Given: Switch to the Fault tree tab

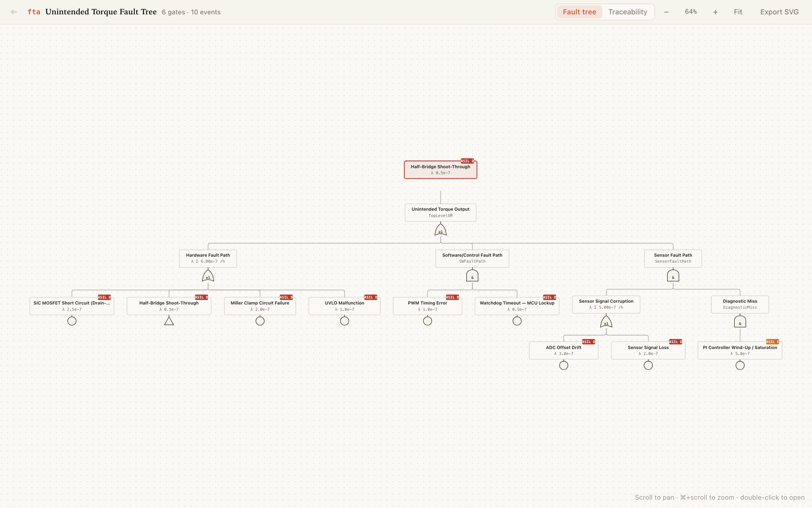Looking at the screenshot, I should (579, 12).
